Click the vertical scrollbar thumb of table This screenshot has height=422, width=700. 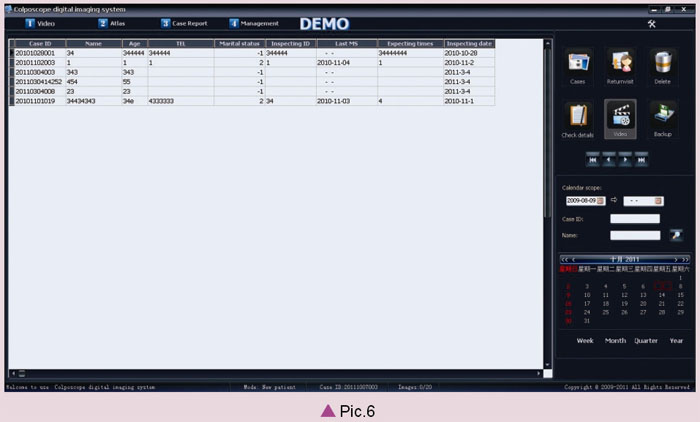547,133
